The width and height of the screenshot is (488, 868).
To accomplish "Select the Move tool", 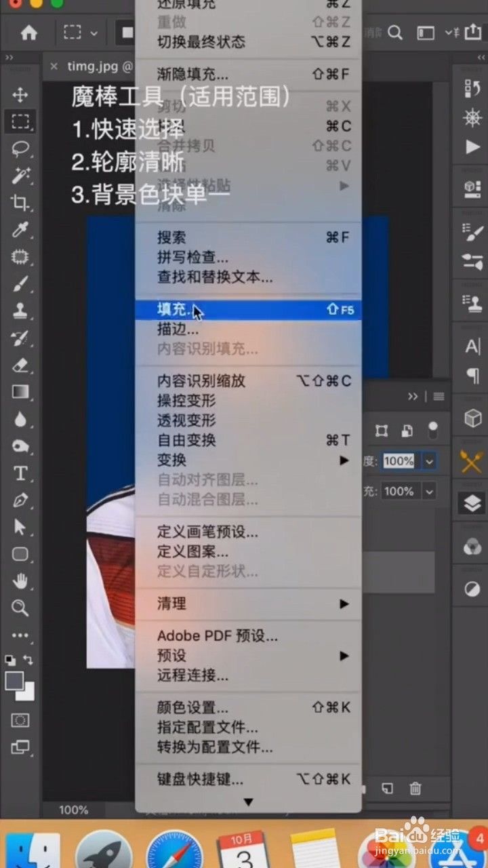I will click(20, 95).
